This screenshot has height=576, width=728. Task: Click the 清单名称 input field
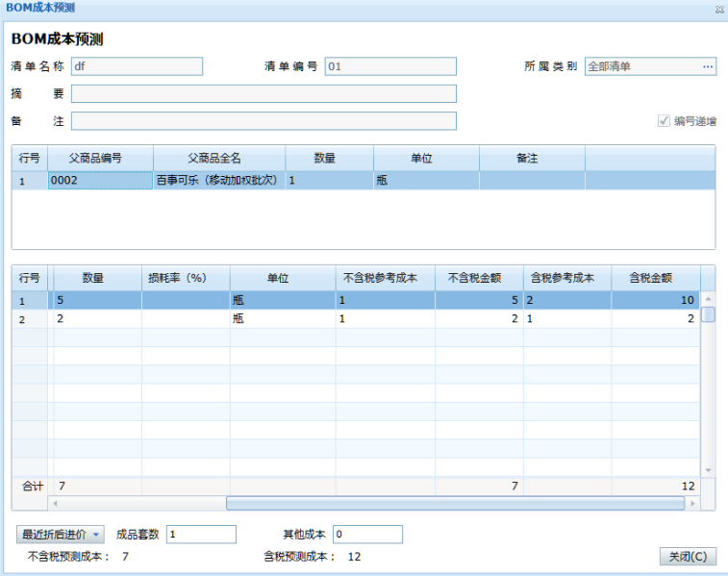[137, 67]
